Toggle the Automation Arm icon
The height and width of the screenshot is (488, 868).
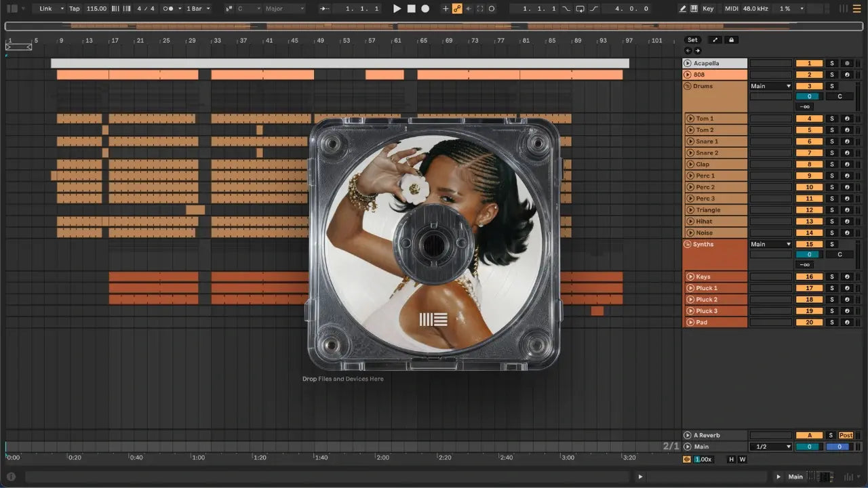coord(457,9)
